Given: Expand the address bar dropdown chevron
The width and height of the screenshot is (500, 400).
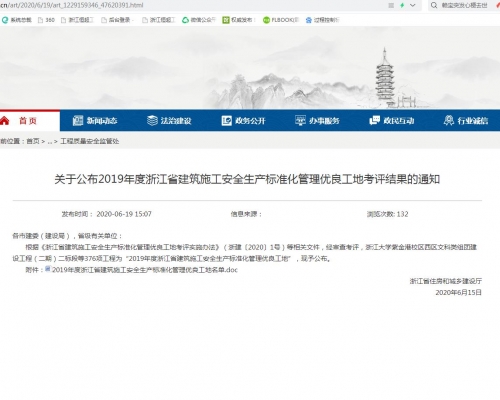Looking at the screenshot, I should (413, 5).
